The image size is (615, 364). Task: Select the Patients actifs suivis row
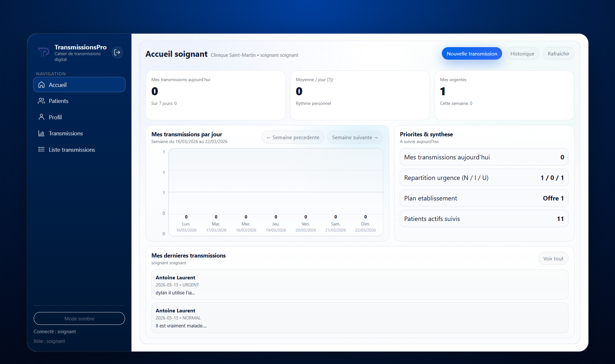[x=484, y=219]
